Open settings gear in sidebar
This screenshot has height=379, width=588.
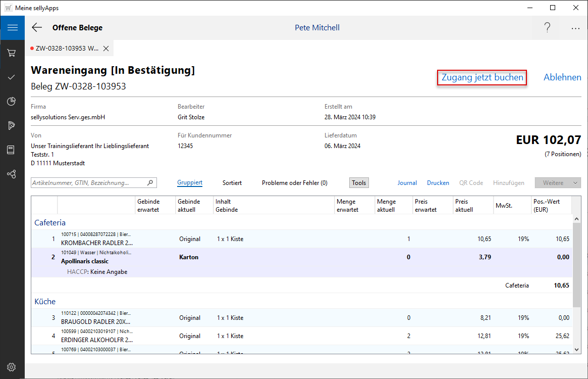(12, 367)
